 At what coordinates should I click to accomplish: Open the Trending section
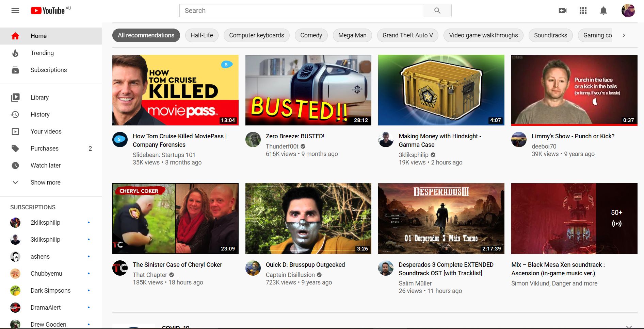[x=42, y=53]
